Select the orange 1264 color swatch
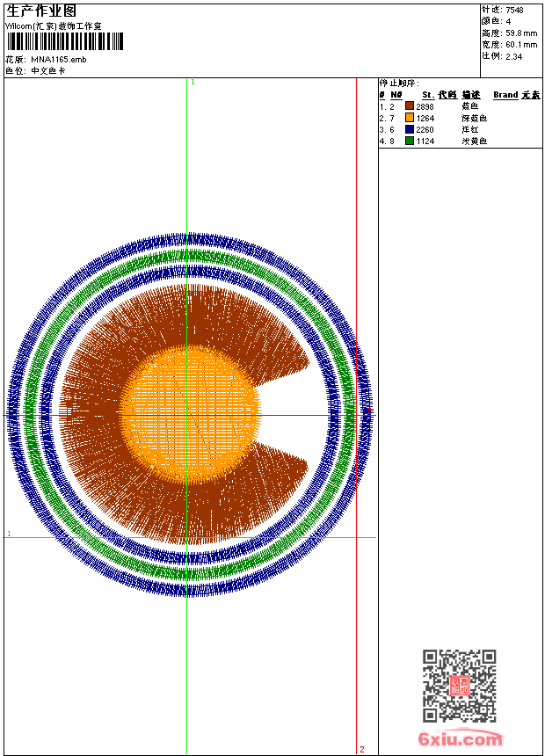This screenshot has height=756, width=545. (x=410, y=118)
